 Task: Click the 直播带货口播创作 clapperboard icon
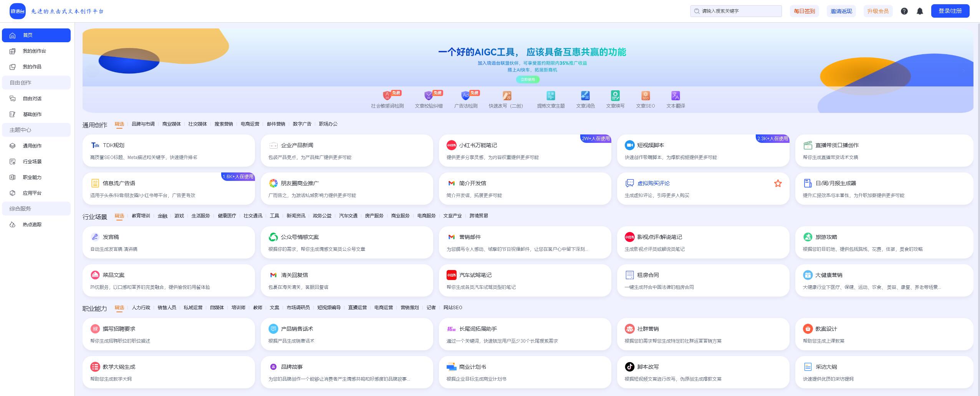[808, 145]
